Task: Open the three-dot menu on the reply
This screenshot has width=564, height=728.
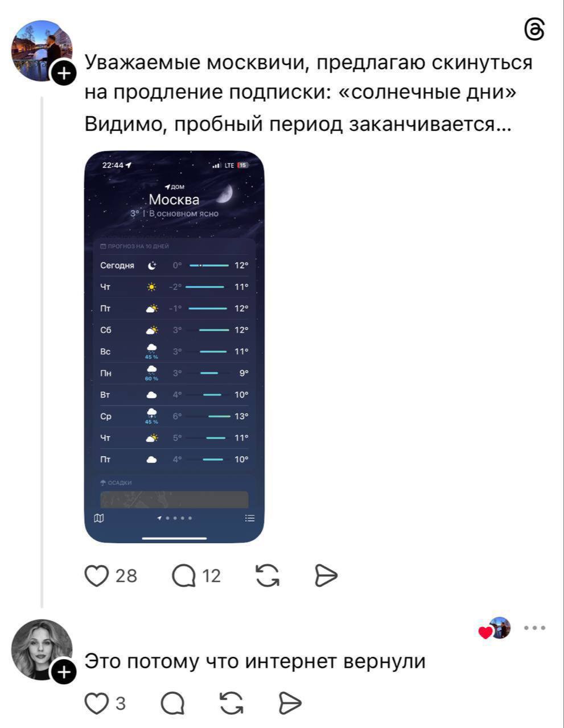Action: pyautogui.click(x=535, y=628)
